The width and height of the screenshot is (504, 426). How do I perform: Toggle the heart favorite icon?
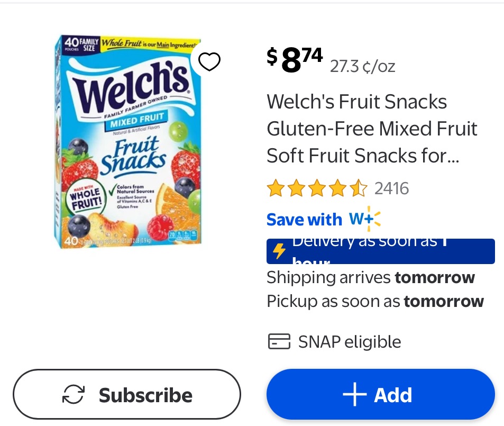(209, 62)
